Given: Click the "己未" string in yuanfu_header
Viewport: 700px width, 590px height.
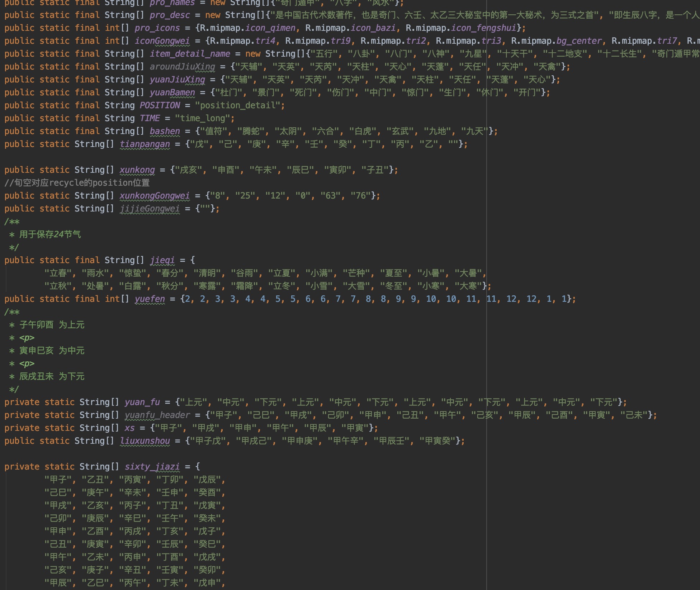Looking at the screenshot, I should coord(634,415).
